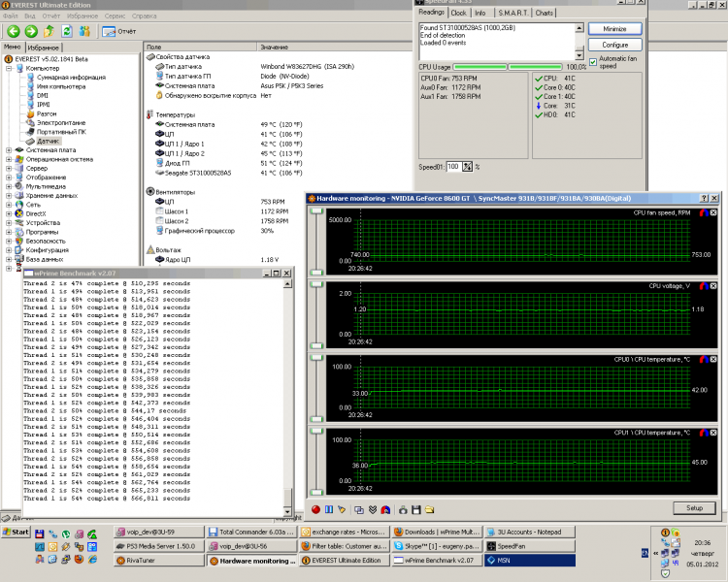Viewport: 728px width, 582px height.
Task: Click the Speed01 percentage input field
Action: coord(453,167)
